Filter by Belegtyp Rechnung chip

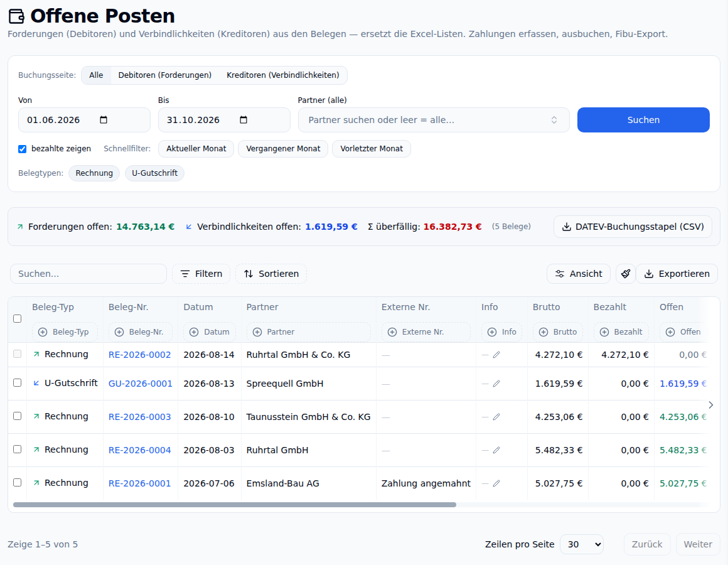[x=94, y=173]
